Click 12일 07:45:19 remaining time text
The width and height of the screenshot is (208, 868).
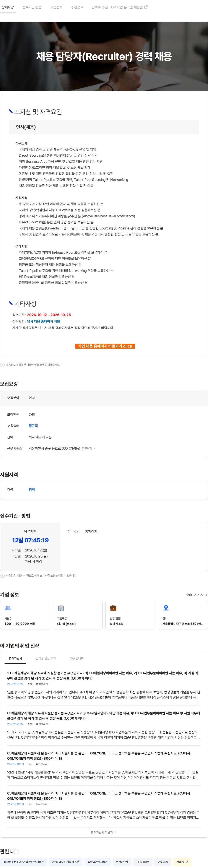30,540
